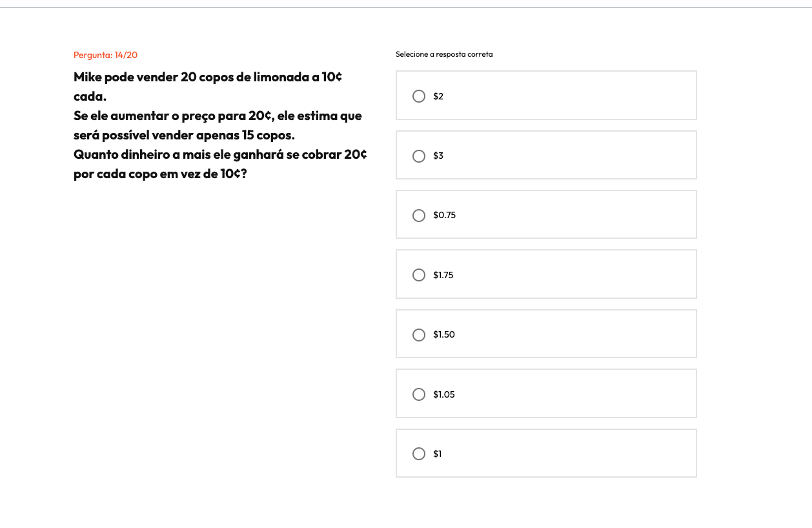Click the "$2" answer label text
This screenshot has width=812, height=528.
tap(438, 96)
